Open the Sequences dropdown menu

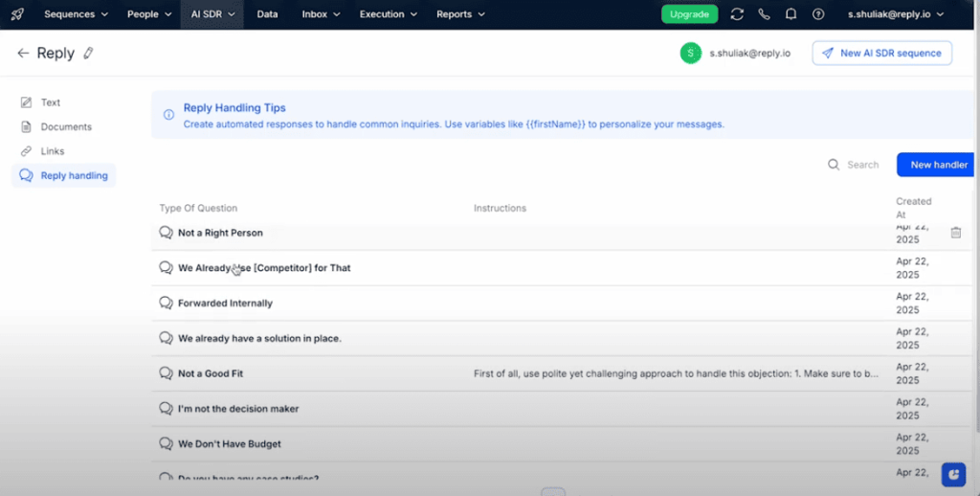pyautogui.click(x=76, y=14)
